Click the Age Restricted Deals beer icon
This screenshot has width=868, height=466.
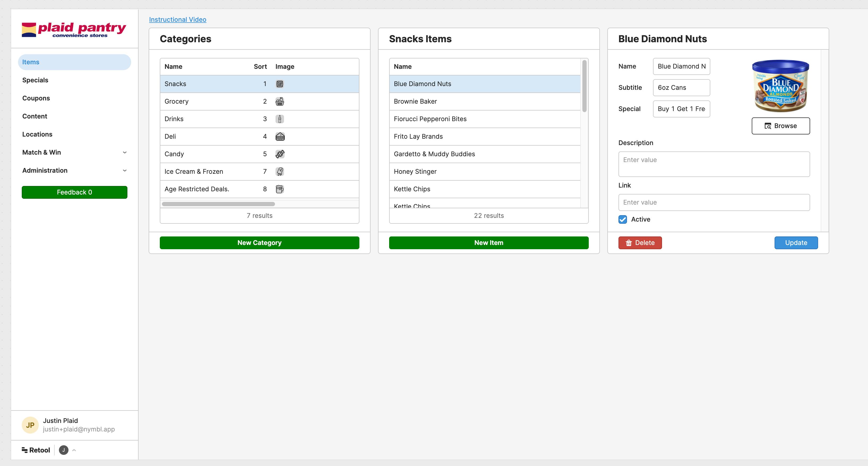click(280, 189)
